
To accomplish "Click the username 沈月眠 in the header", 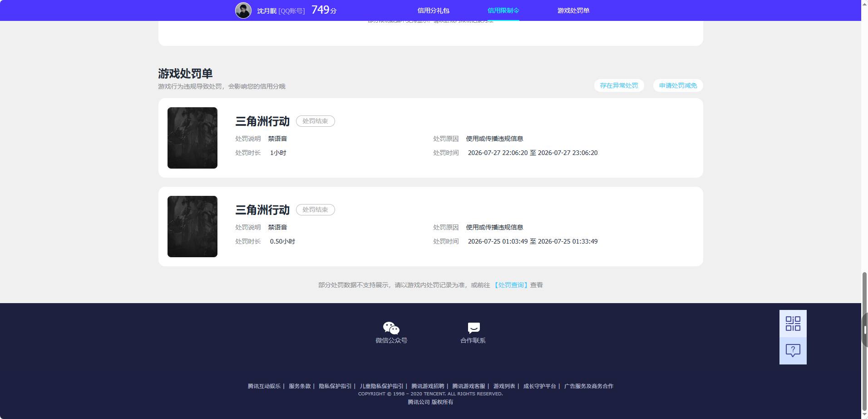I will [x=266, y=10].
